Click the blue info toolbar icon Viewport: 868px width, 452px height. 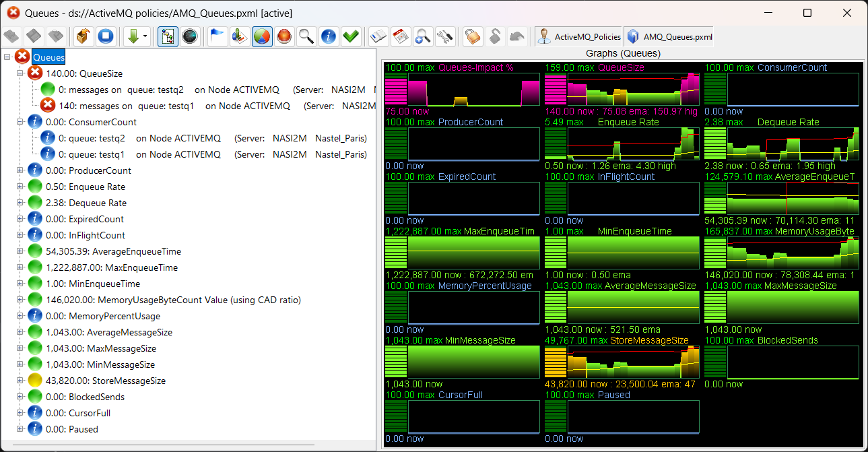pyautogui.click(x=328, y=36)
